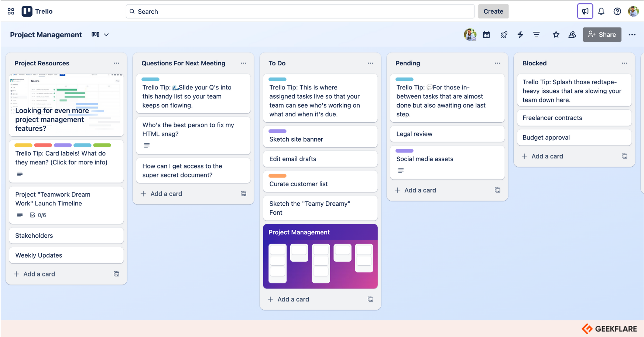Viewport: 644px width, 337px height.
Task: Open the Stakeholders card
Action: 66,236
